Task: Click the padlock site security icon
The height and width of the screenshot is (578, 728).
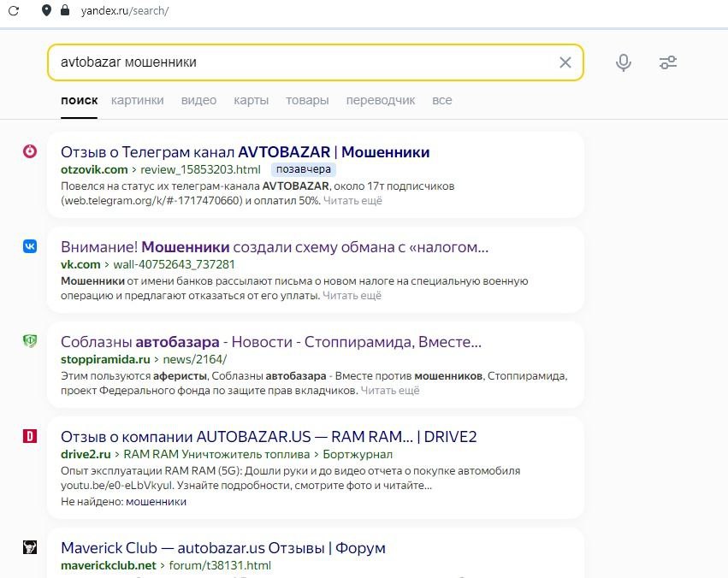Action: coord(65,10)
